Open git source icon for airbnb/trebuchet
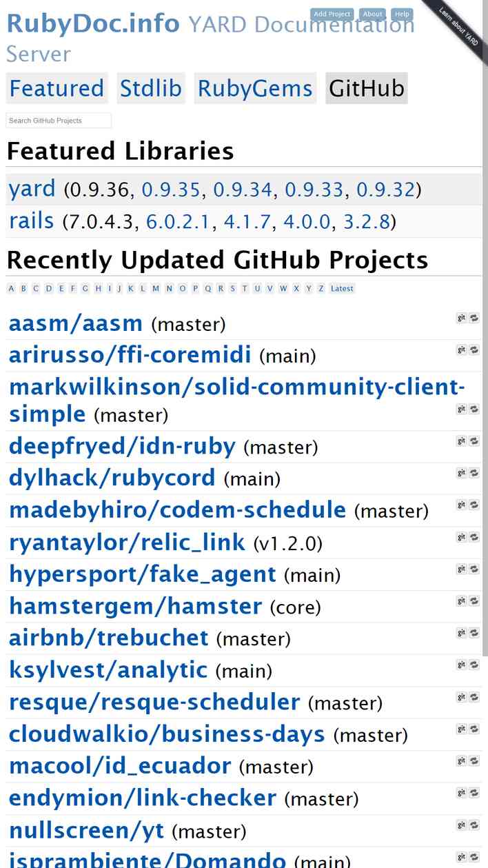 [462, 633]
